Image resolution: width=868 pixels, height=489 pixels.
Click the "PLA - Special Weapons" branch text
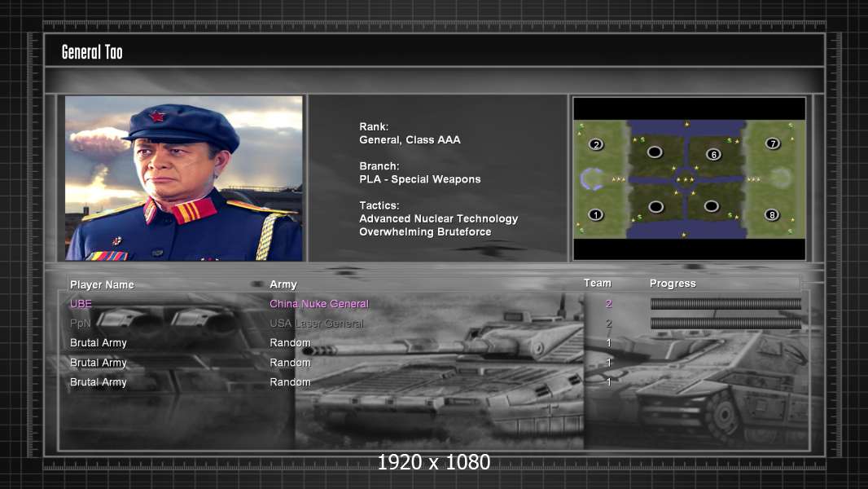click(419, 179)
